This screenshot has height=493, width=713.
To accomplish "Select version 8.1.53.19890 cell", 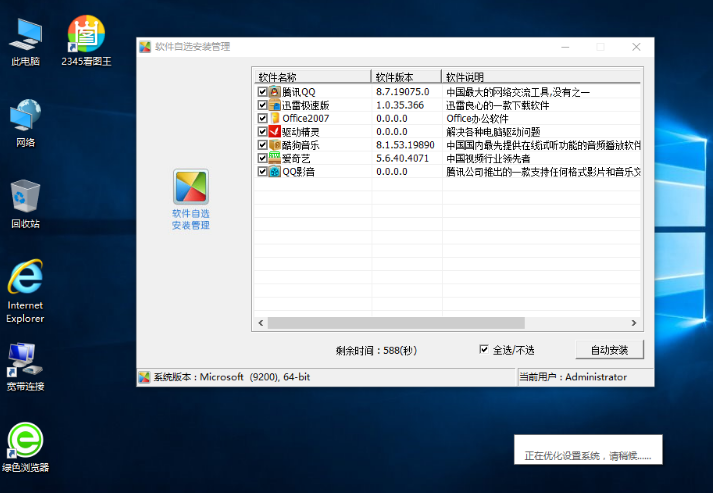I will tap(405, 145).
